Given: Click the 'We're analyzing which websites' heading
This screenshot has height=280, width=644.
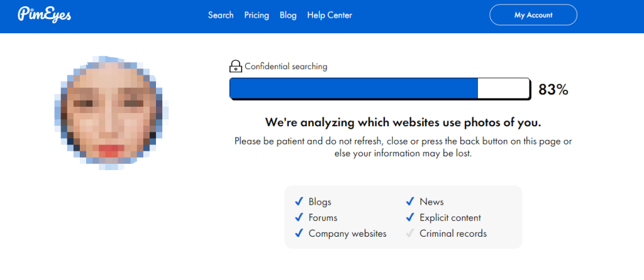Looking at the screenshot, I should pyautogui.click(x=403, y=122).
